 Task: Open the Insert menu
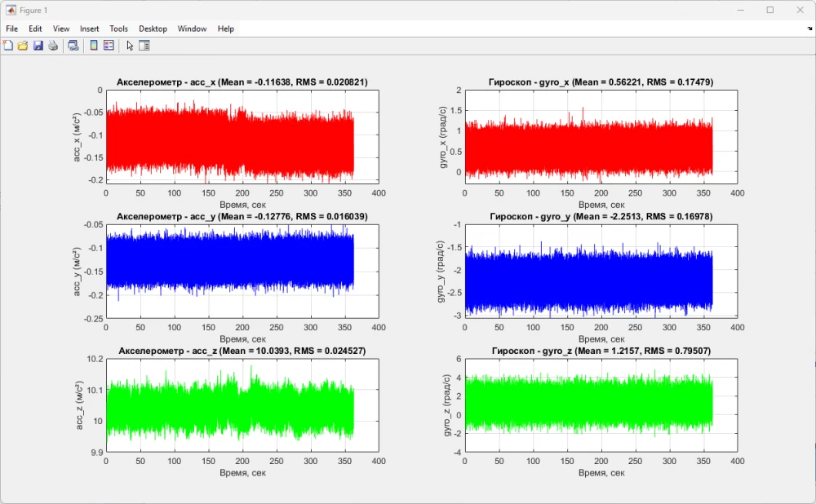(x=89, y=29)
